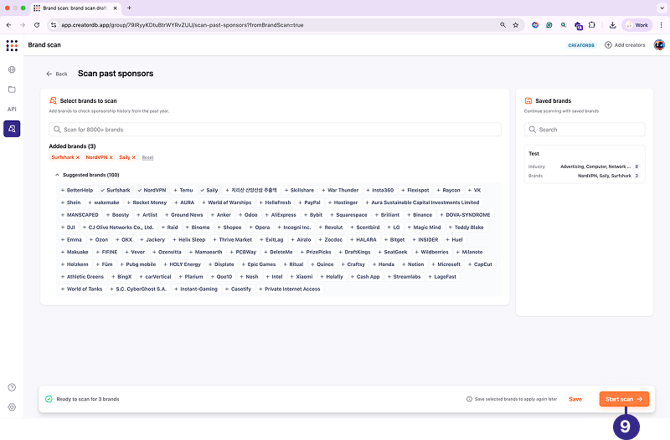Add Skillshare from the suggested brands
Screen dimensions: 670x440
(x=299, y=190)
